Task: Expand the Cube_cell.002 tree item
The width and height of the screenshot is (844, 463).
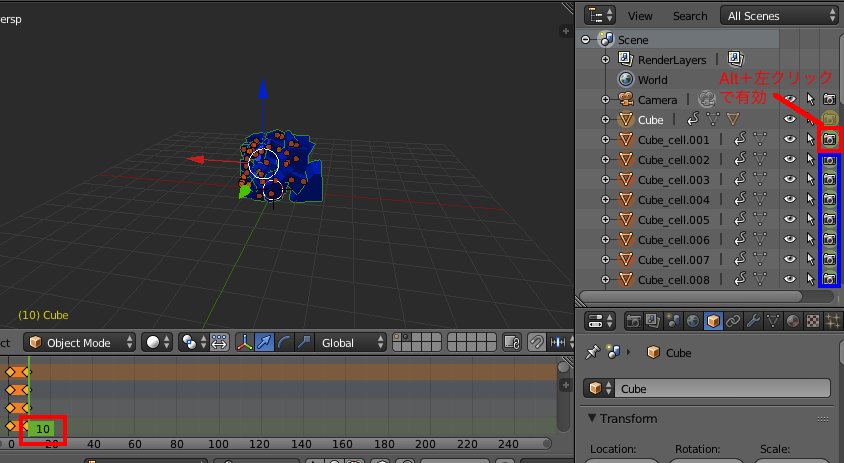Action: 605,159
